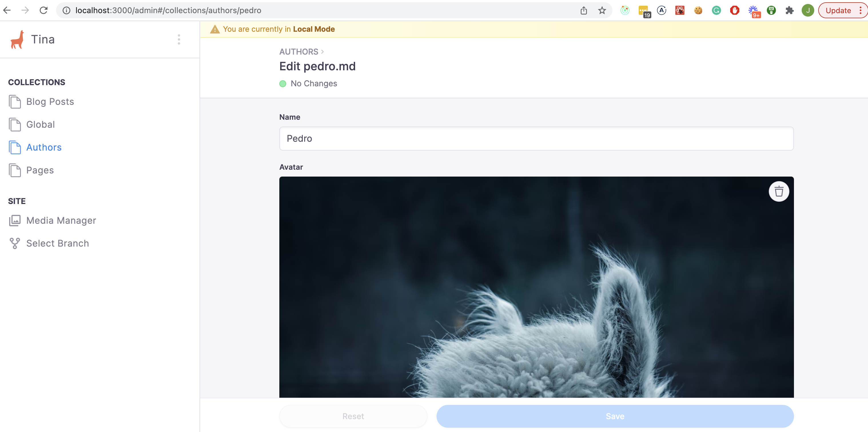Click the disabled Reset button

pyautogui.click(x=353, y=416)
